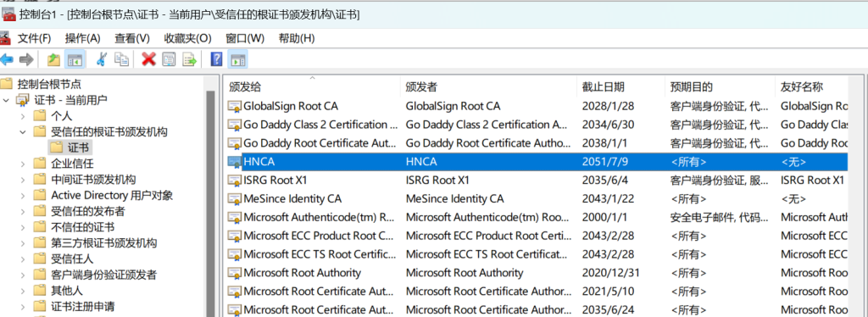
Task: Click the Properties toolbar icon
Action: 169,59
